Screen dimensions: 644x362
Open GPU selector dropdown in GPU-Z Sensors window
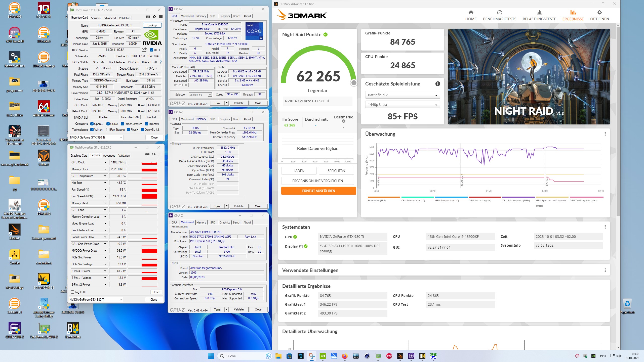tap(96, 300)
